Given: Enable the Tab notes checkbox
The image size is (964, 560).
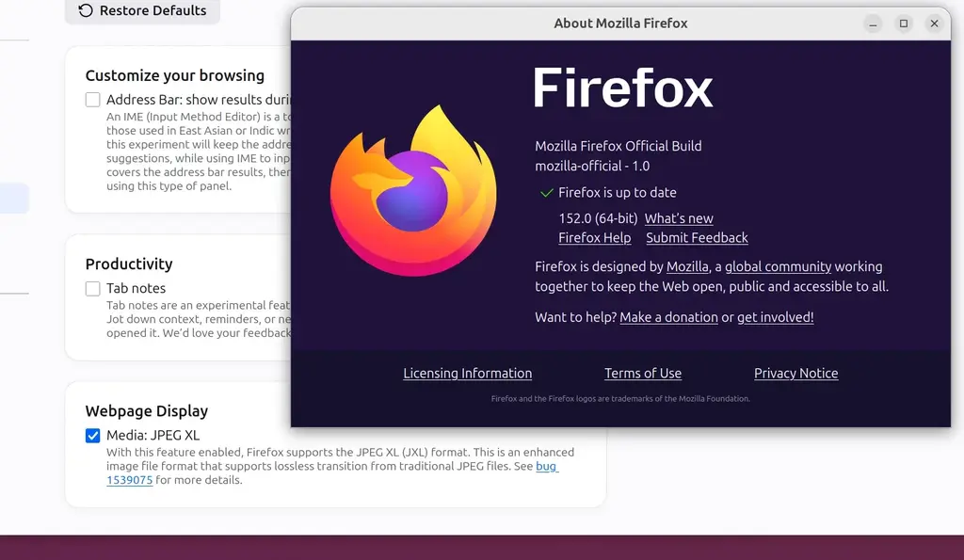Looking at the screenshot, I should (93, 288).
